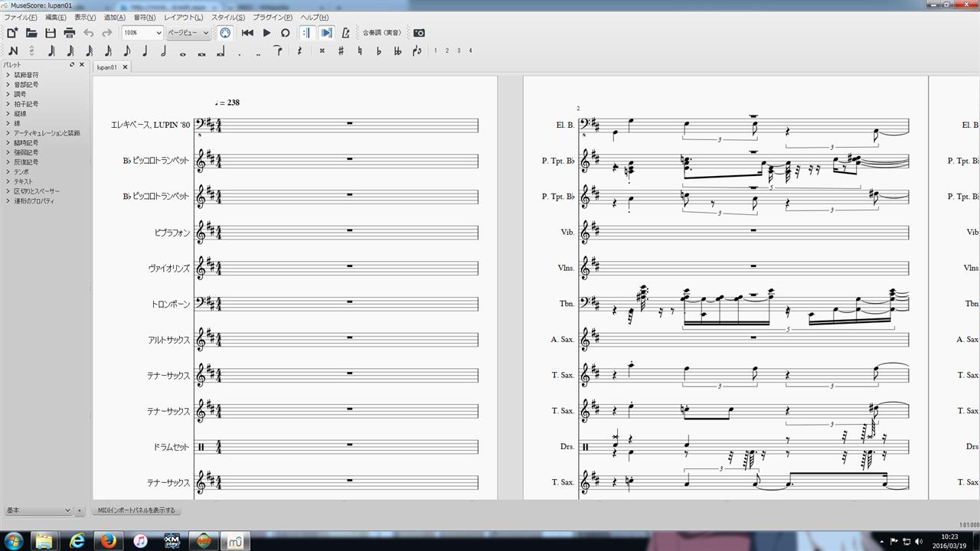Create a new score with toolbar icon
This screenshot has width=980, height=551.
tap(12, 33)
